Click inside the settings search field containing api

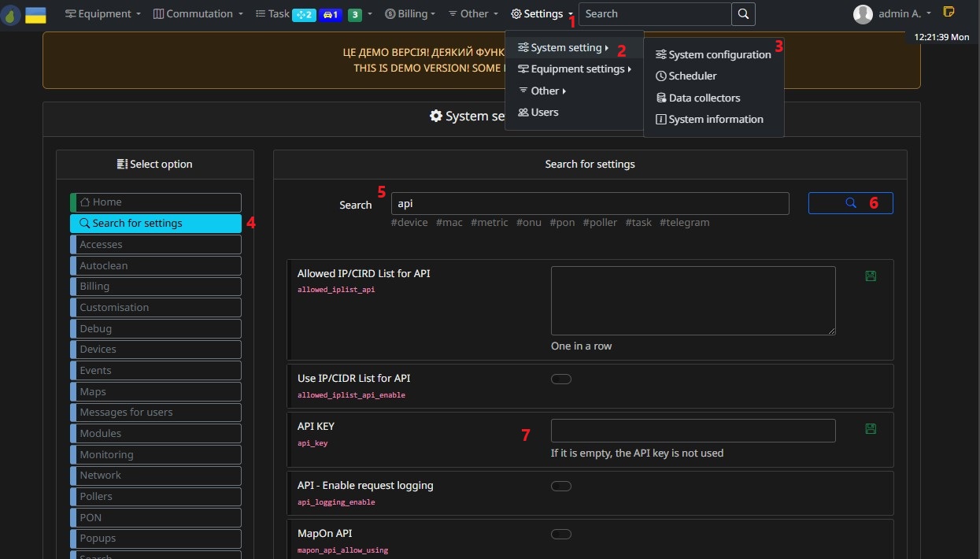pyautogui.click(x=590, y=203)
